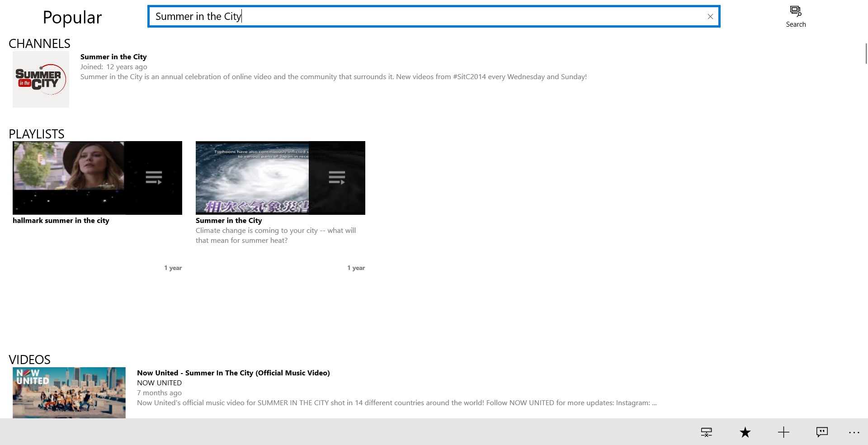Click the CHANNELS section heading

[x=39, y=43]
